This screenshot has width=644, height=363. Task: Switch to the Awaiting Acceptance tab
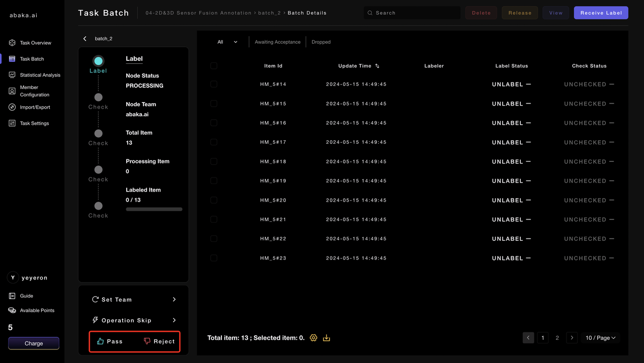point(277,42)
